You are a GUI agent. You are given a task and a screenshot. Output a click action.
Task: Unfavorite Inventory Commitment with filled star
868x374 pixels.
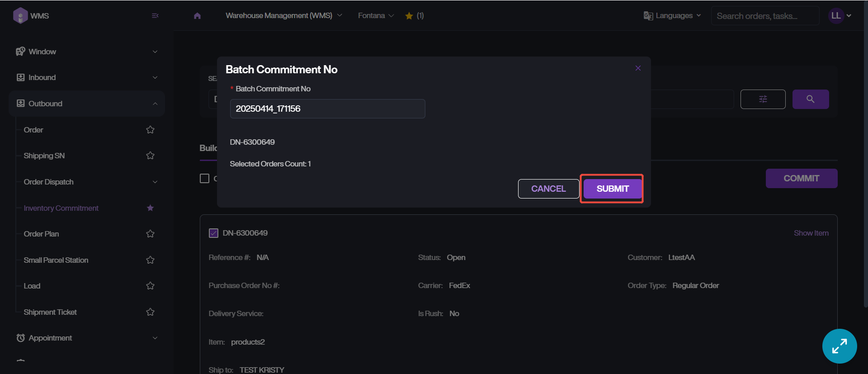[x=150, y=208]
